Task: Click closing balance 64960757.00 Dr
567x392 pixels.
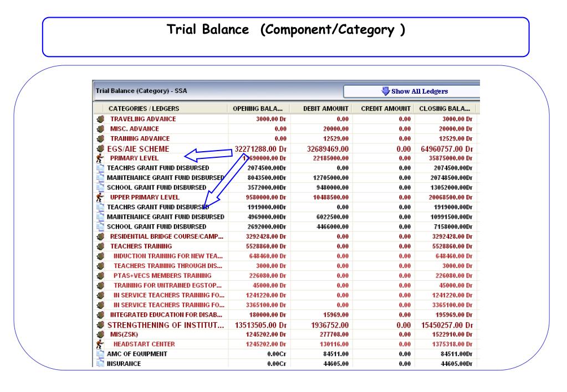Action: (447, 149)
